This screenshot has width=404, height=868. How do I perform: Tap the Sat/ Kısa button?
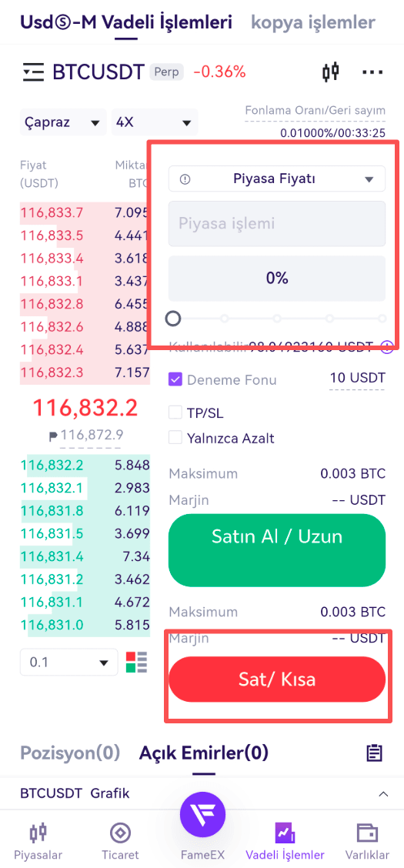277,679
